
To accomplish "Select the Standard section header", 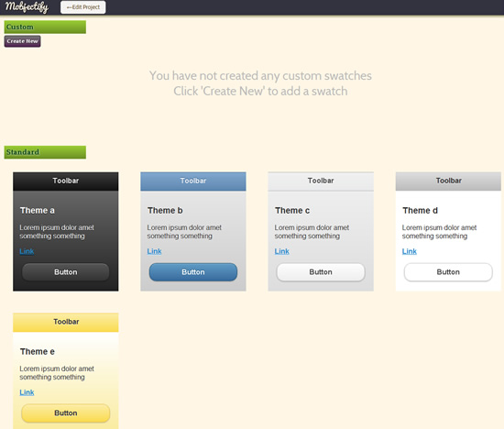I will 45,152.
